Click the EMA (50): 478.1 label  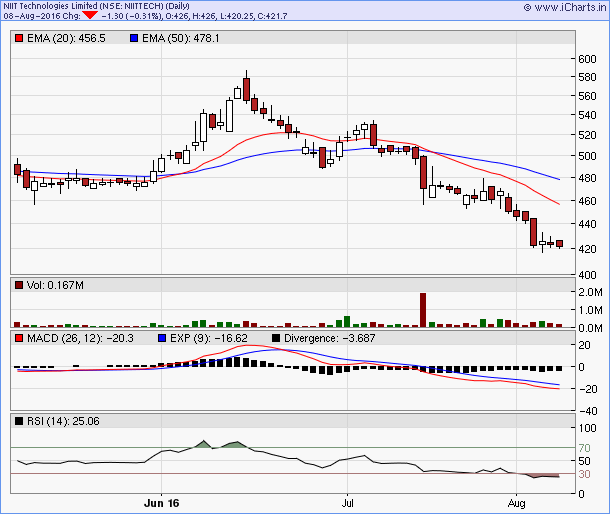(x=181, y=38)
